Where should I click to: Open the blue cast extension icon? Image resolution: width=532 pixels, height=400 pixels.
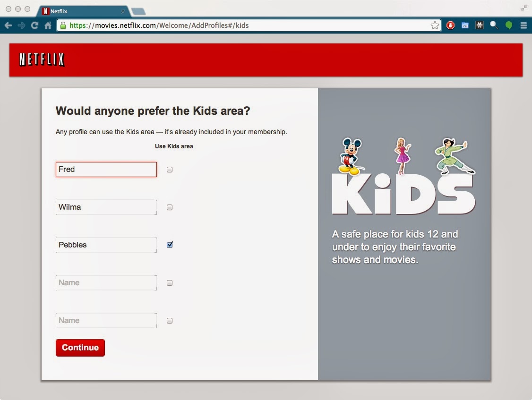pyautogui.click(x=465, y=26)
